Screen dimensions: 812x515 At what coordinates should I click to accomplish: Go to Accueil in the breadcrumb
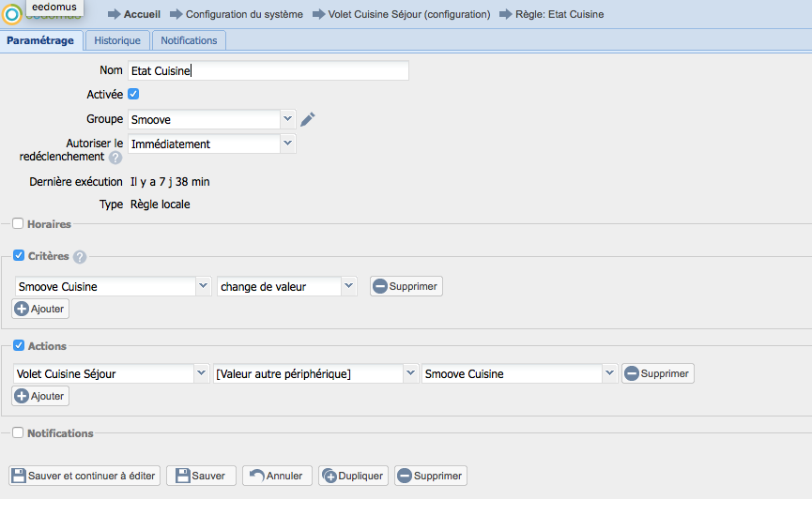(142, 15)
